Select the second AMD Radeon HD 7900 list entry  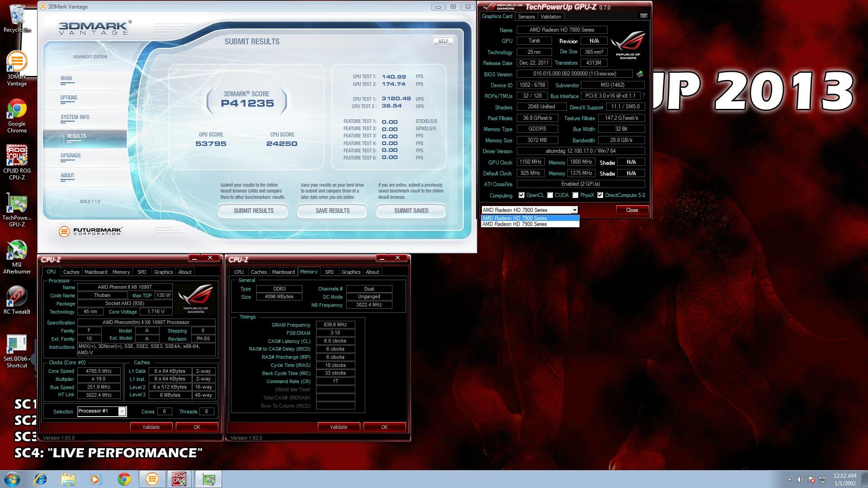click(530, 224)
